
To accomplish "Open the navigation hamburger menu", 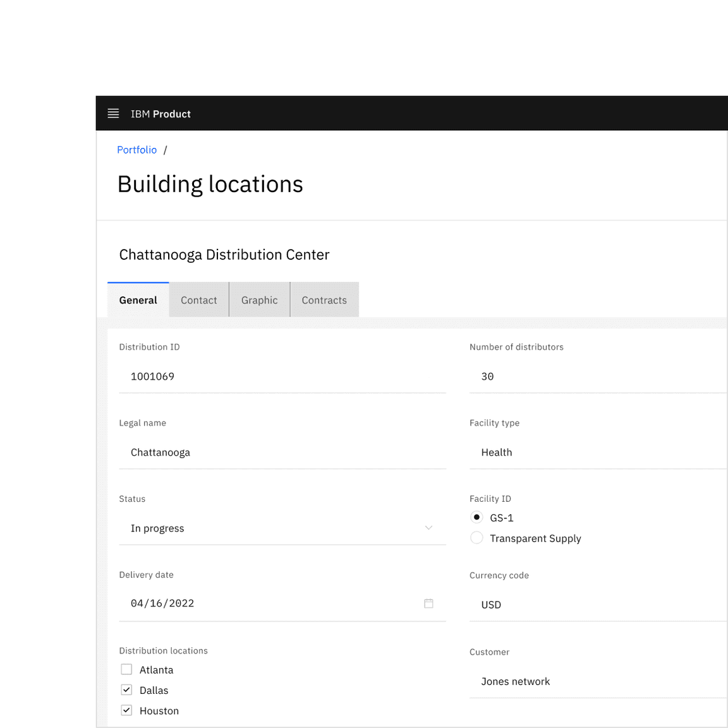I will coord(113,114).
